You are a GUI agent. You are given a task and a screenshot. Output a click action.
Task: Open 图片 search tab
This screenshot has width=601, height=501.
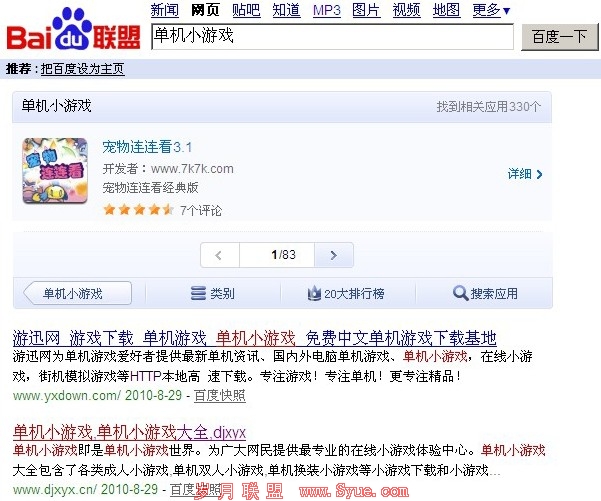tap(366, 10)
